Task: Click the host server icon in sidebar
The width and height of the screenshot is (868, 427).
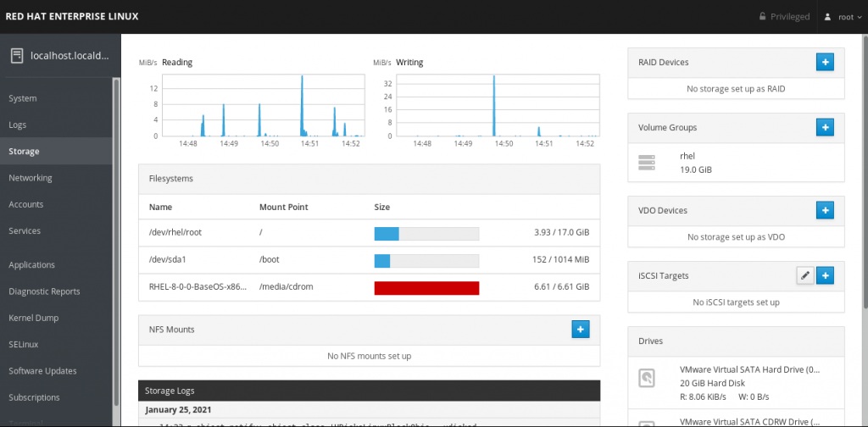Action: pyautogui.click(x=16, y=56)
